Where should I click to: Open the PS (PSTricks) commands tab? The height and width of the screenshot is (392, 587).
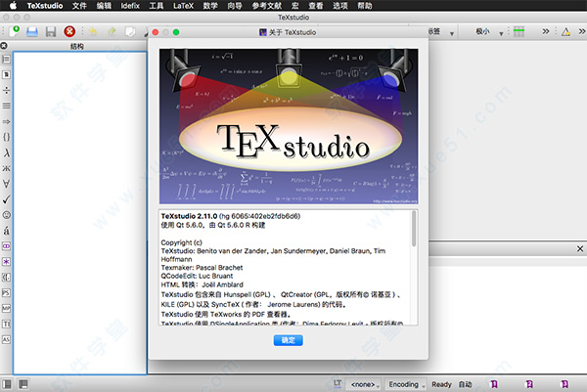[x=7, y=293]
